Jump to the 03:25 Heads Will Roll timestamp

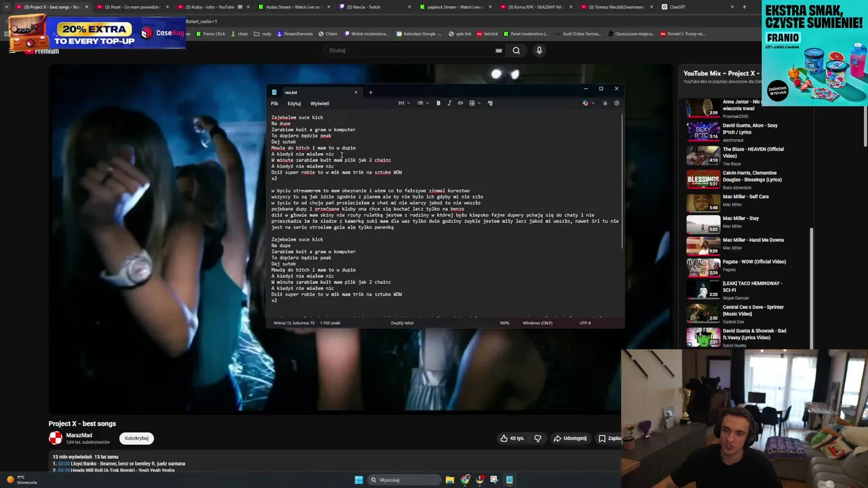pos(64,470)
